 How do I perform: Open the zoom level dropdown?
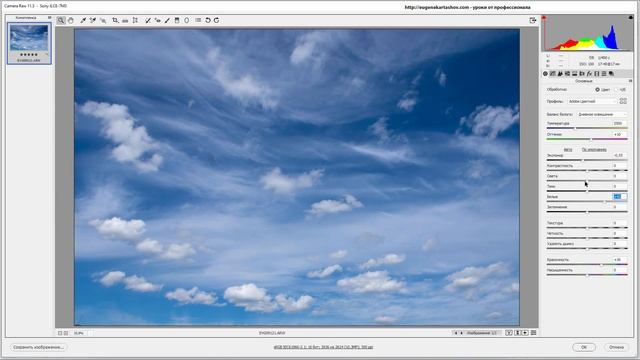82,333
